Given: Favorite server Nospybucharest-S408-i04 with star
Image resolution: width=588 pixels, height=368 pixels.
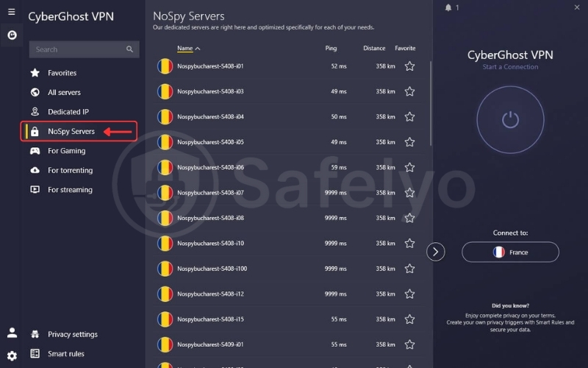Looking at the screenshot, I should click(x=409, y=117).
